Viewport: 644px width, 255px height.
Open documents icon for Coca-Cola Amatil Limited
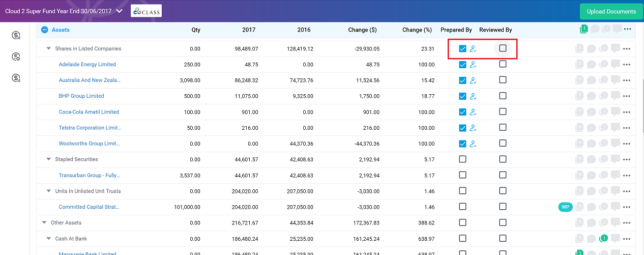click(579, 112)
